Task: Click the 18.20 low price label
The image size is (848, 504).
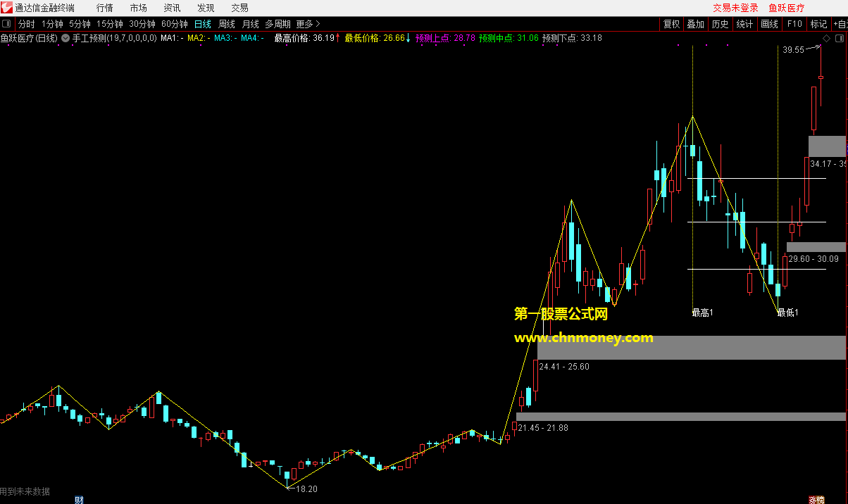Action: [x=306, y=489]
